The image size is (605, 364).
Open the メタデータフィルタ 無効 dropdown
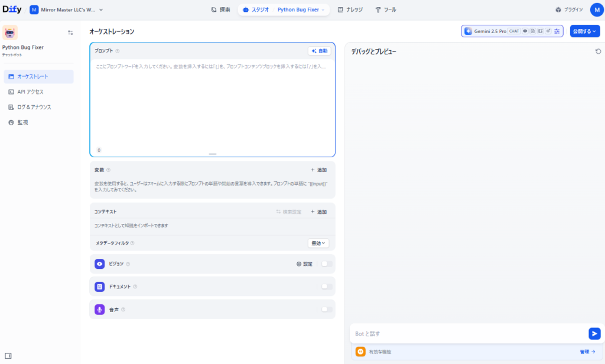[x=318, y=243]
